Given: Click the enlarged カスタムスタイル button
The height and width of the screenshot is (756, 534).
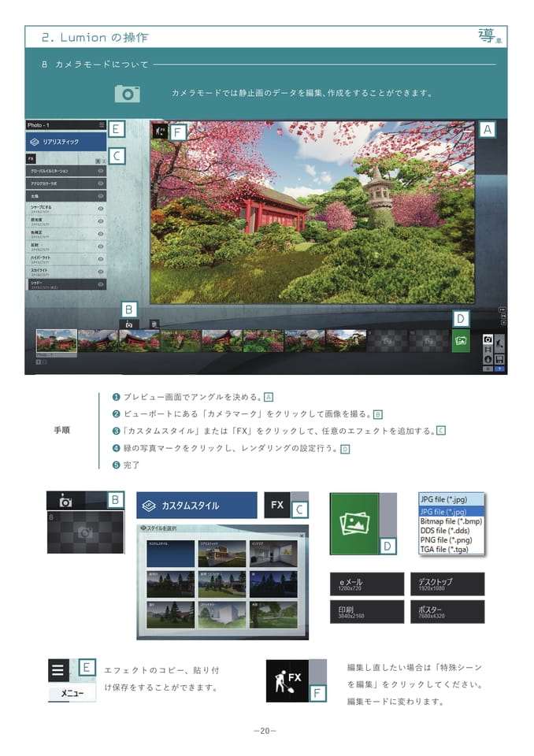Looking at the screenshot, I should (x=197, y=506).
